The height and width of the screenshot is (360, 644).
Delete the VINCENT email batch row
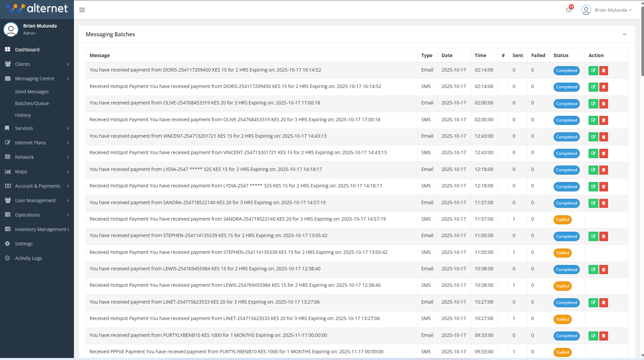(x=604, y=137)
